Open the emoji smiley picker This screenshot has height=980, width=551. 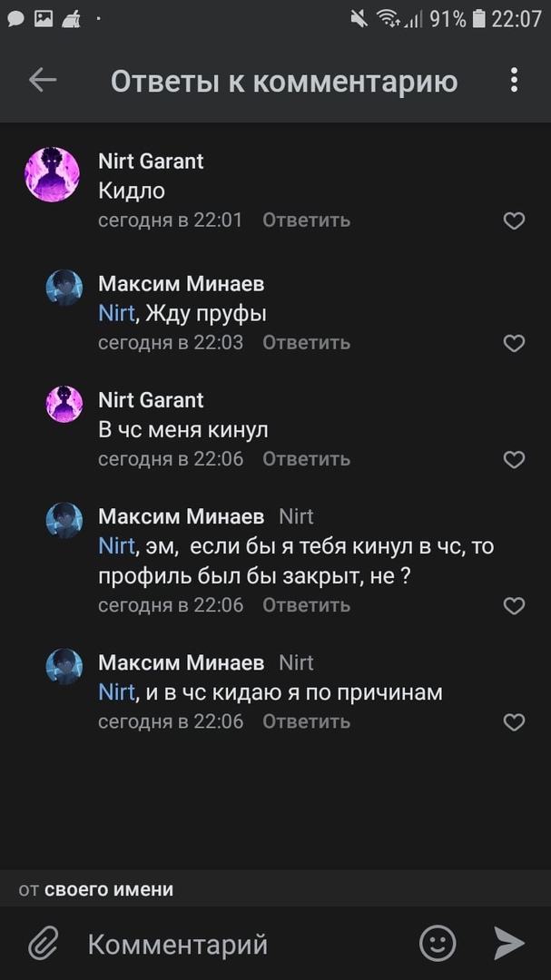438,944
